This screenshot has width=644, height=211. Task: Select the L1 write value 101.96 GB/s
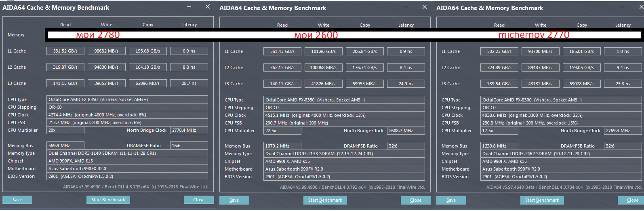[x=324, y=51]
